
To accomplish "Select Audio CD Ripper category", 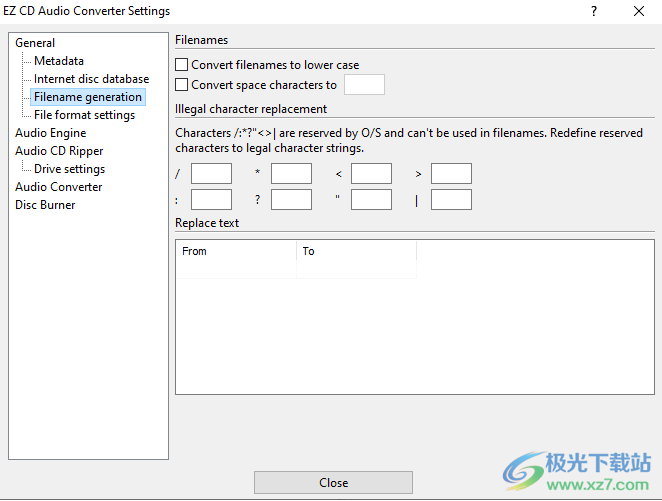I will 59,151.
